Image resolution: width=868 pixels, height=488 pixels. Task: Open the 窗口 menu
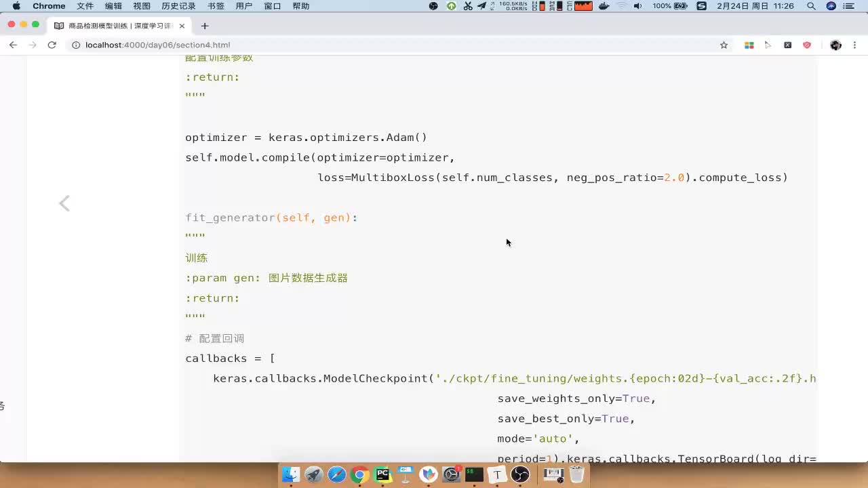pos(273,6)
